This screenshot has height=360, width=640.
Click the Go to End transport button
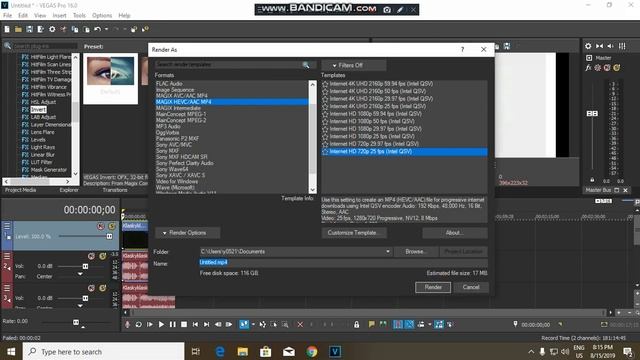point(207,324)
